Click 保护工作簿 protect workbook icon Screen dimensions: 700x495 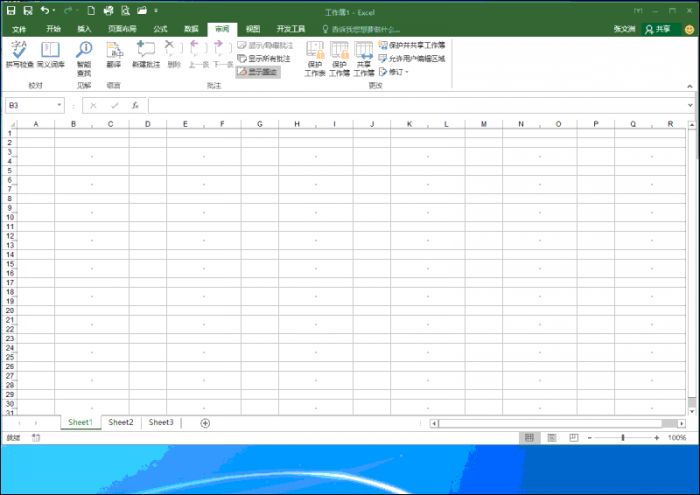click(x=339, y=58)
